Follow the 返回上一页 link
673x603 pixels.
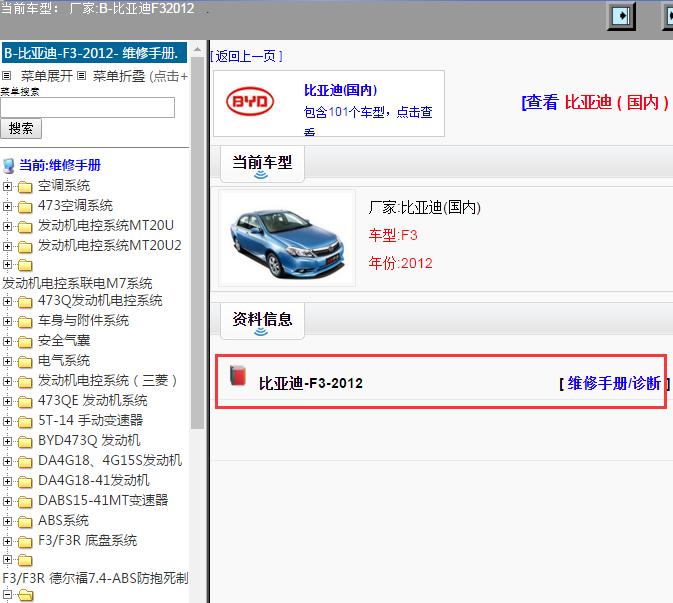coord(246,56)
